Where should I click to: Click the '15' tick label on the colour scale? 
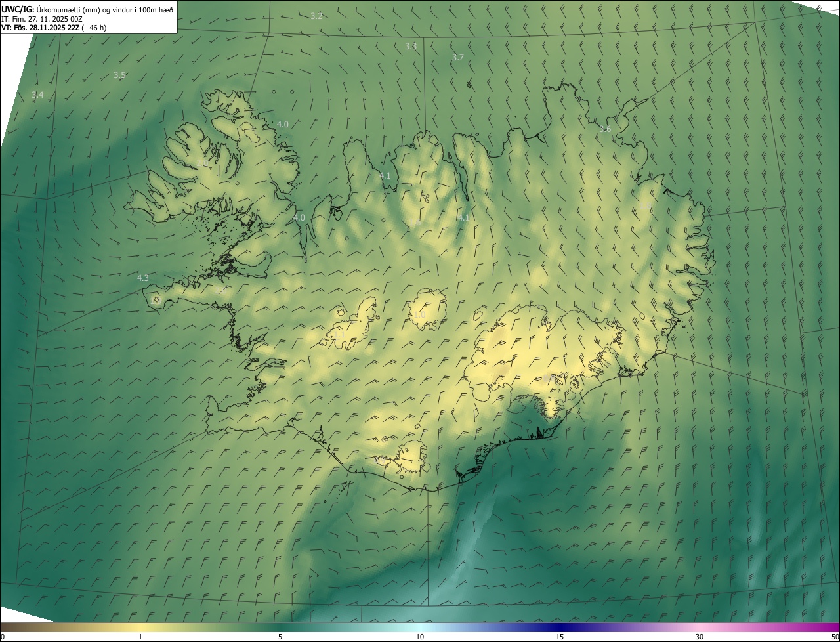pos(560,637)
